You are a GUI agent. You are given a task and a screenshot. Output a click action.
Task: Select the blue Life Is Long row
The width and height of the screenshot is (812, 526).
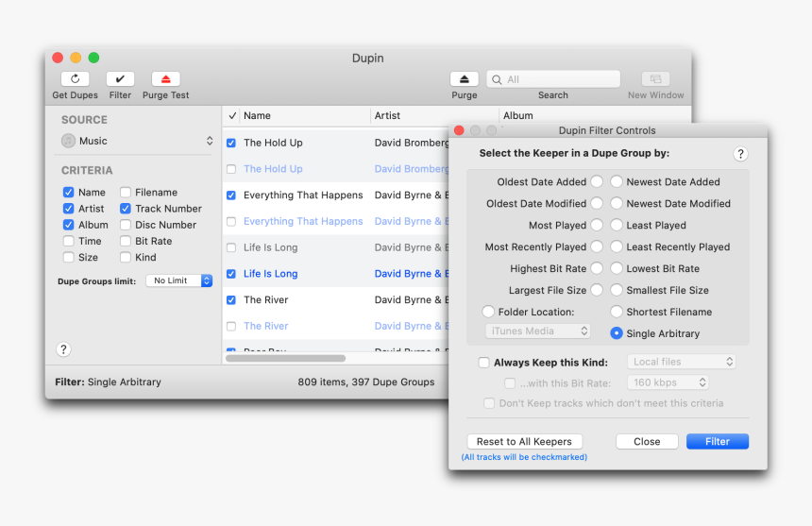pos(337,273)
